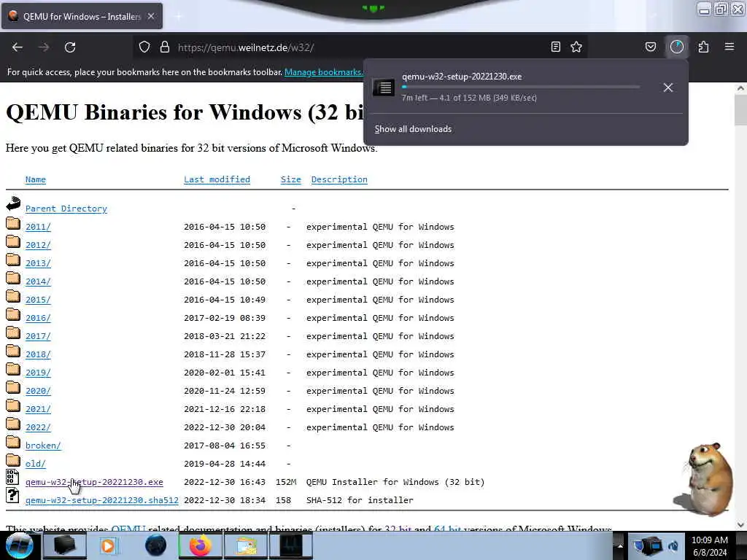Click the page vertical scrollbar thumb
Screen dimensions: 747x560
741,111
